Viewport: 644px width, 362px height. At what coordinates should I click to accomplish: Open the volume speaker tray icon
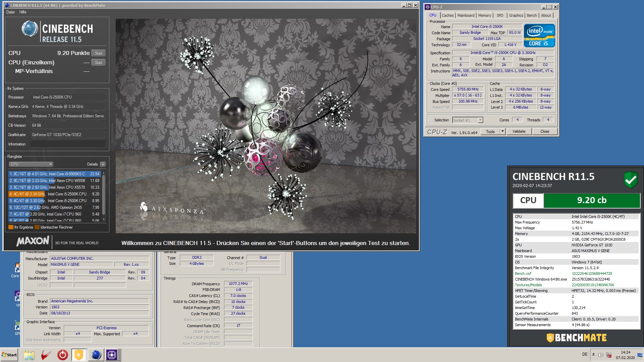click(x=601, y=355)
